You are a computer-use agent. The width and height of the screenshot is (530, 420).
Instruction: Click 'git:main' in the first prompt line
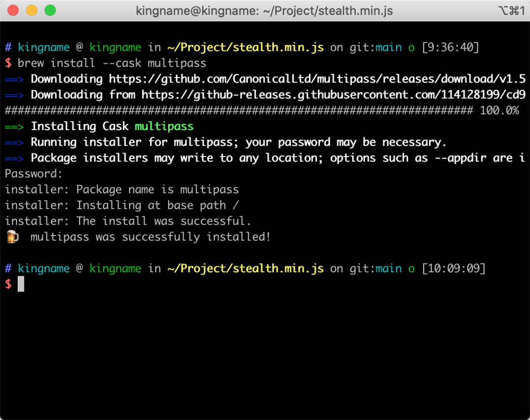point(375,47)
